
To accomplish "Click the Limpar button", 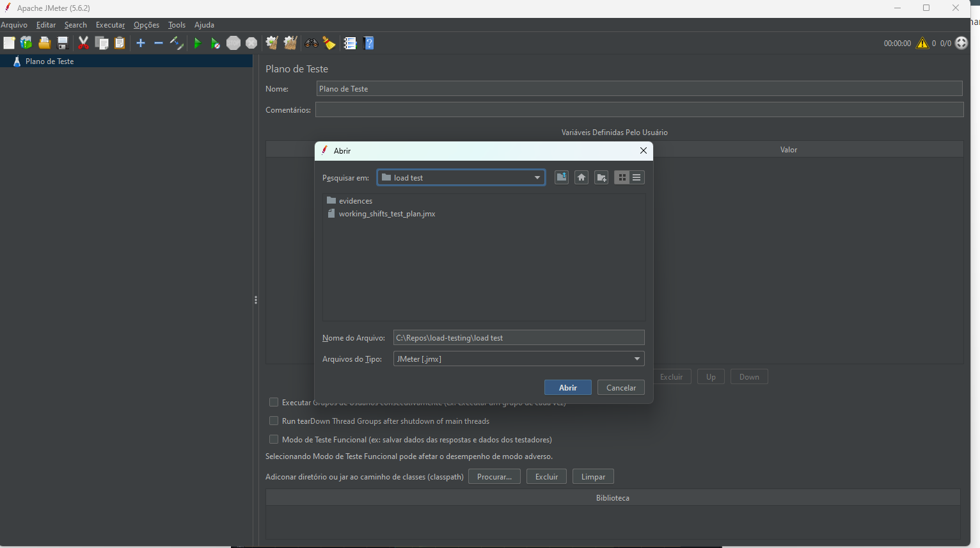I will click(x=593, y=476).
